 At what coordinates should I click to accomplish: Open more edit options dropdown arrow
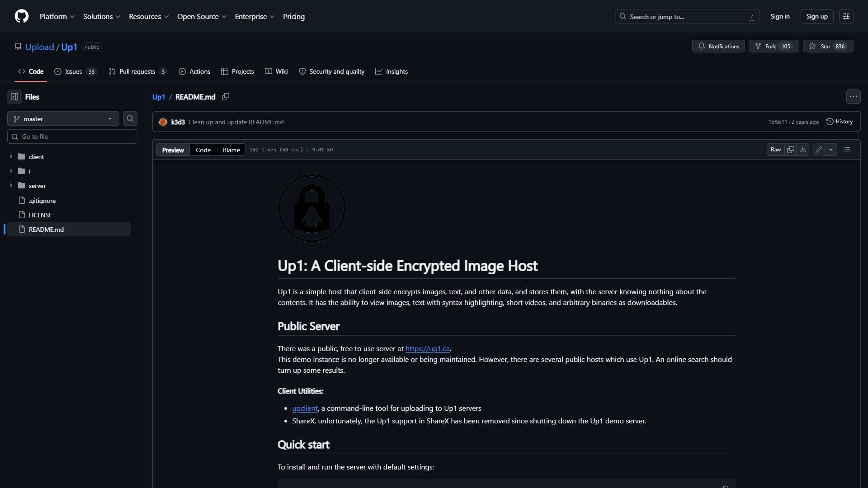pyautogui.click(x=831, y=150)
